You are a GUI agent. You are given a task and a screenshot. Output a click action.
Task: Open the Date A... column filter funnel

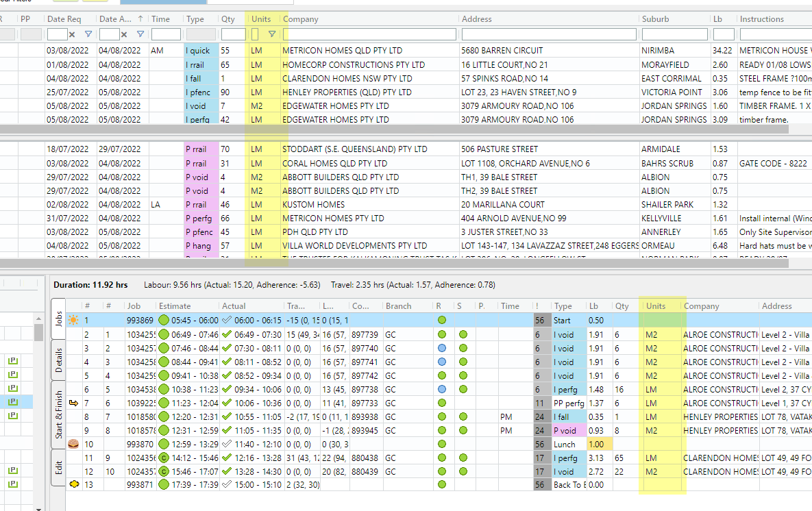pyautogui.click(x=140, y=34)
